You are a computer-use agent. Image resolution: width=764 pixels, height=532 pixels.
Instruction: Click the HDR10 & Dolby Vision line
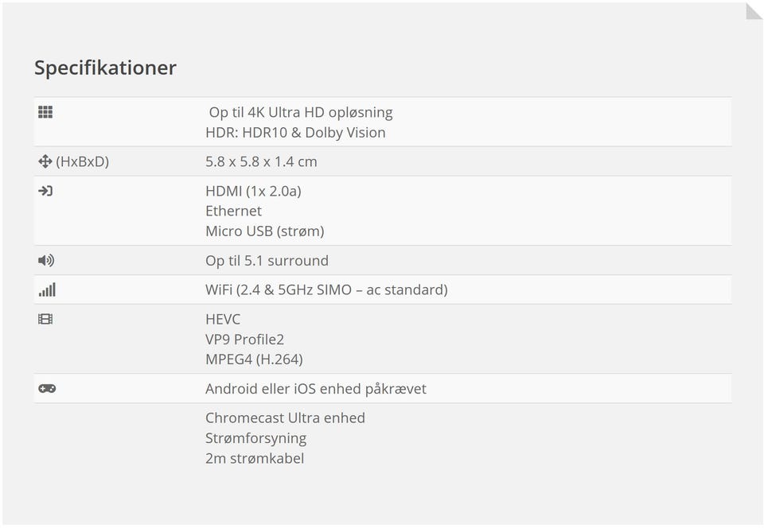(295, 133)
